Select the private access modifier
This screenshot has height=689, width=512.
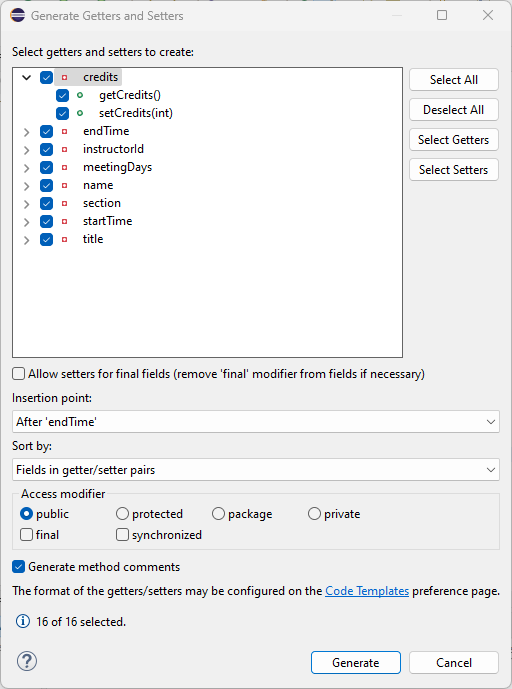[314, 514]
